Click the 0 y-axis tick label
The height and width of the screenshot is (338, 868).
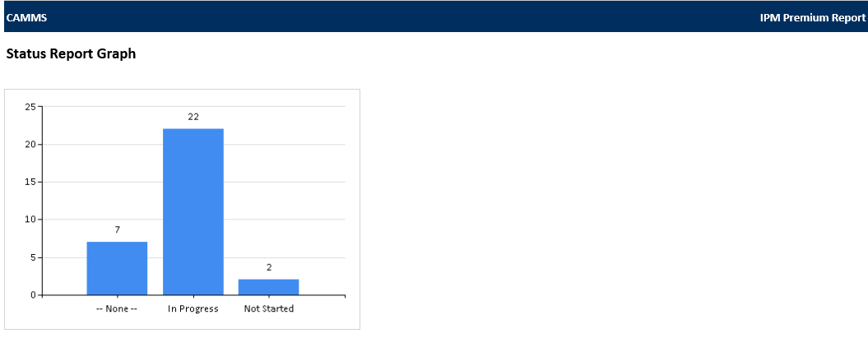tap(33, 295)
